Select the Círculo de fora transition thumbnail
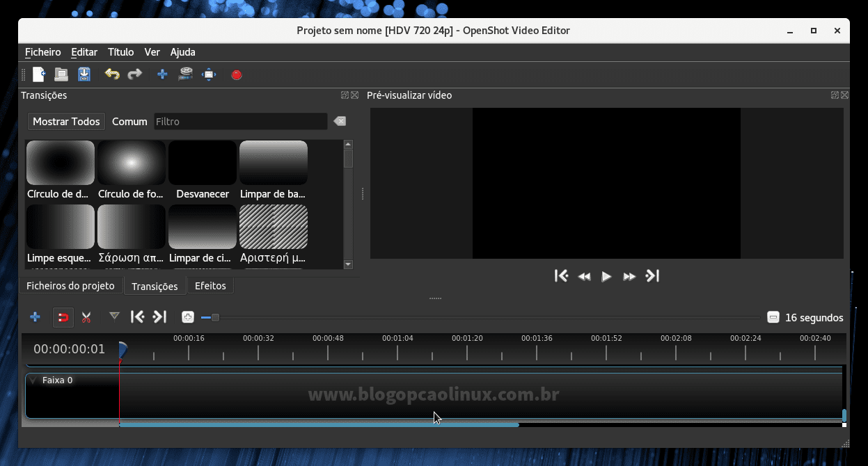 coord(132,163)
